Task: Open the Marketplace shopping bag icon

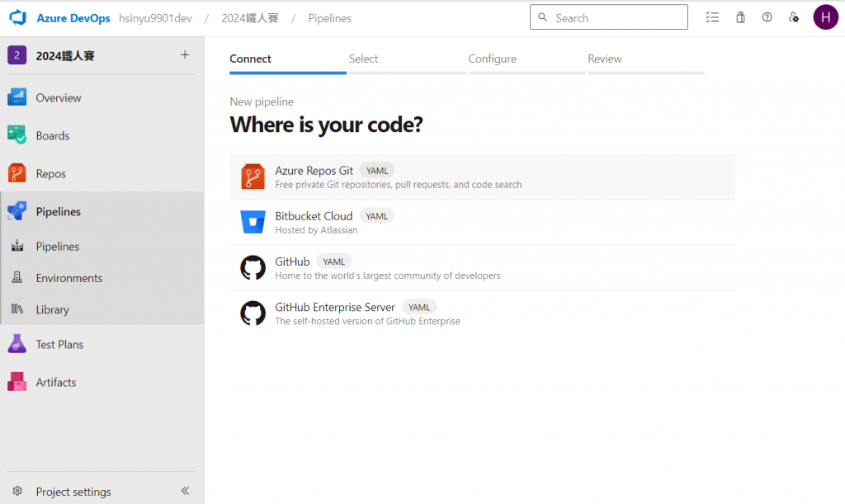Action: [x=740, y=17]
